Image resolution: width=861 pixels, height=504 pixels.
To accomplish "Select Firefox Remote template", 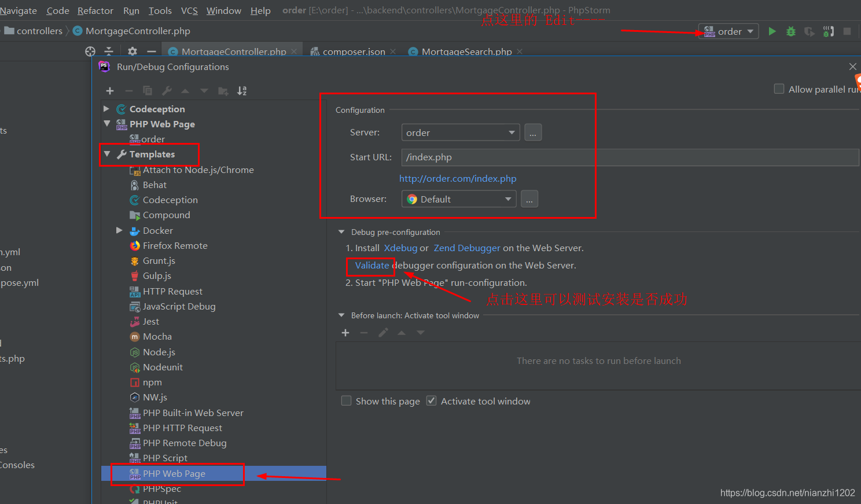I will pyautogui.click(x=175, y=245).
